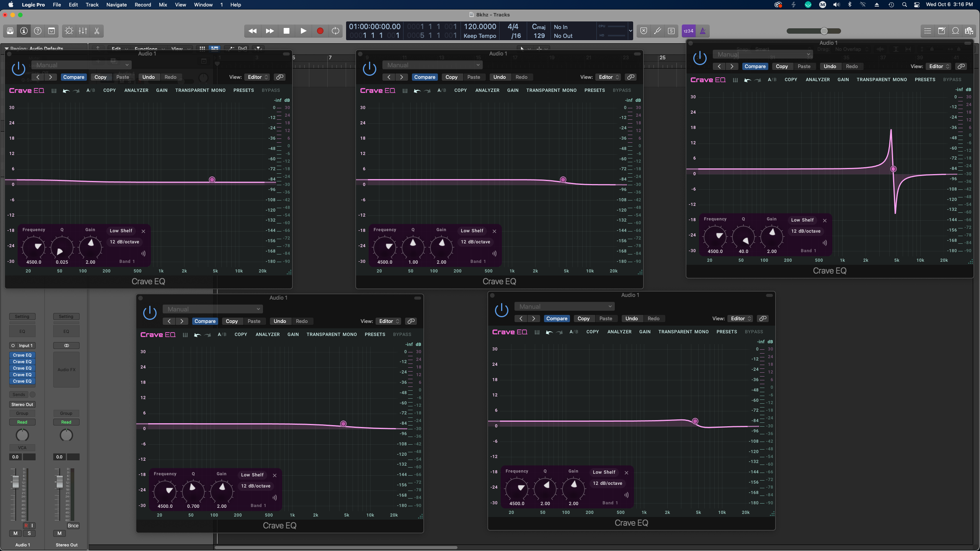Screen dimensions: 980x551
Task: Toggle Cycle mode in the transport
Action: pyautogui.click(x=336, y=31)
